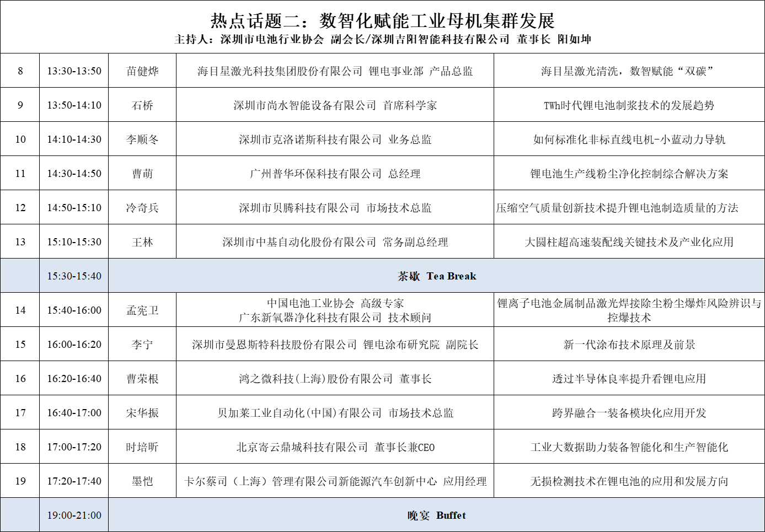The image size is (765, 532).
Task: Click 贝加莱工业自动化(中国)有限公司 cell
Action: coord(335,412)
